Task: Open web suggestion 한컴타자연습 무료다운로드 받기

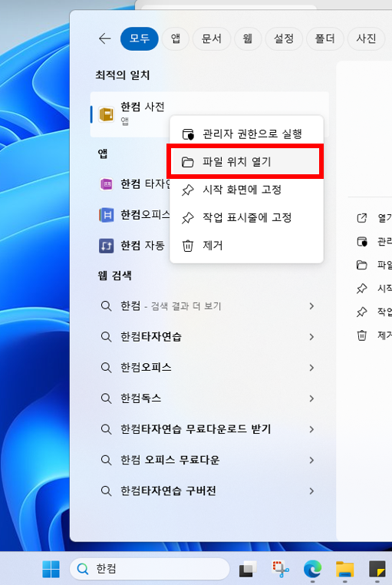Action: (x=209, y=429)
